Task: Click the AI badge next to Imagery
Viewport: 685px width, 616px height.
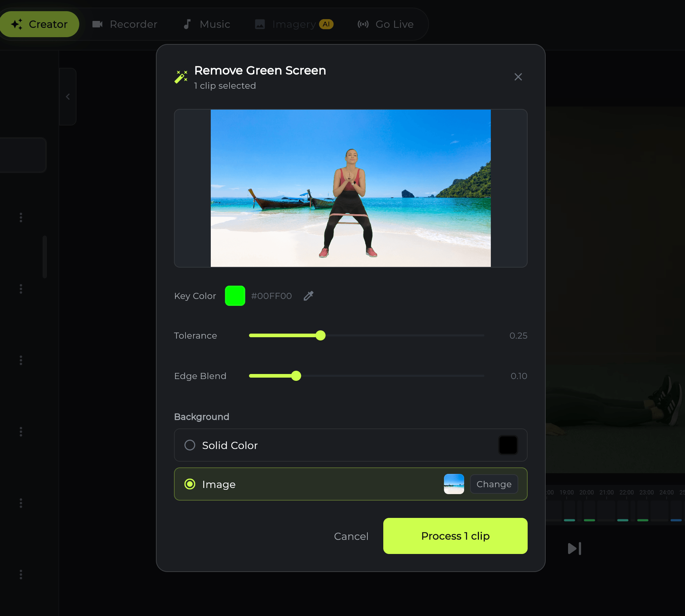Action: 326,24
